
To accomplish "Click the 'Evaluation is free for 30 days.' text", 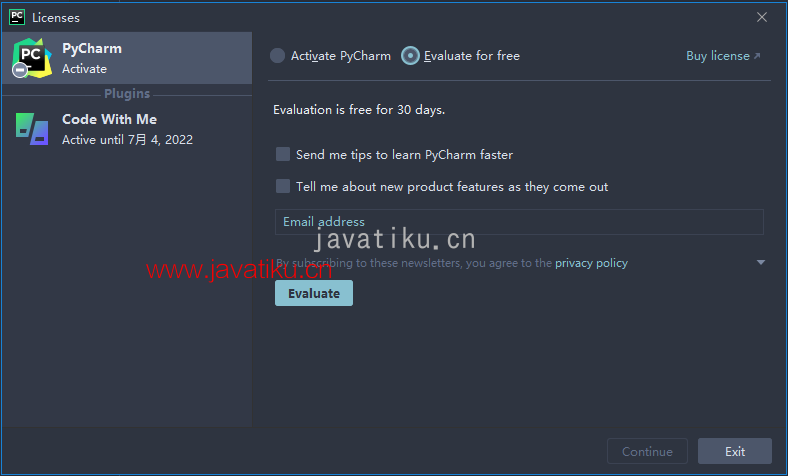I will 359,110.
